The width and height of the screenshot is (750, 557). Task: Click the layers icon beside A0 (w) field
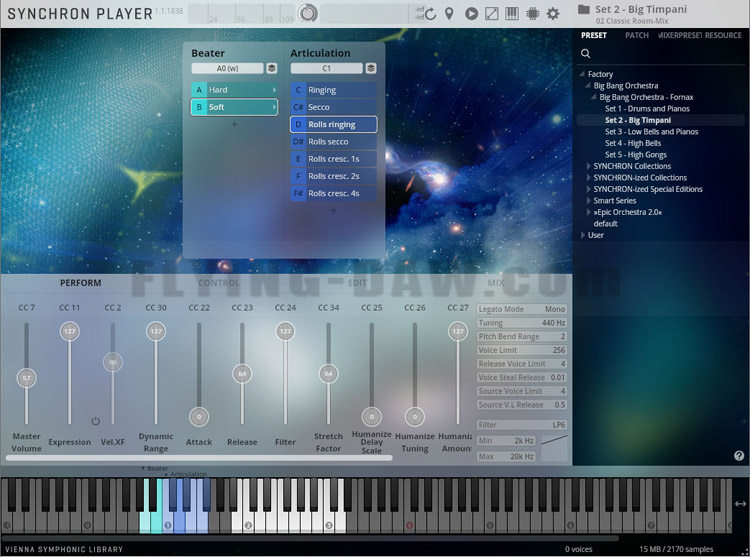tap(272, 69)
